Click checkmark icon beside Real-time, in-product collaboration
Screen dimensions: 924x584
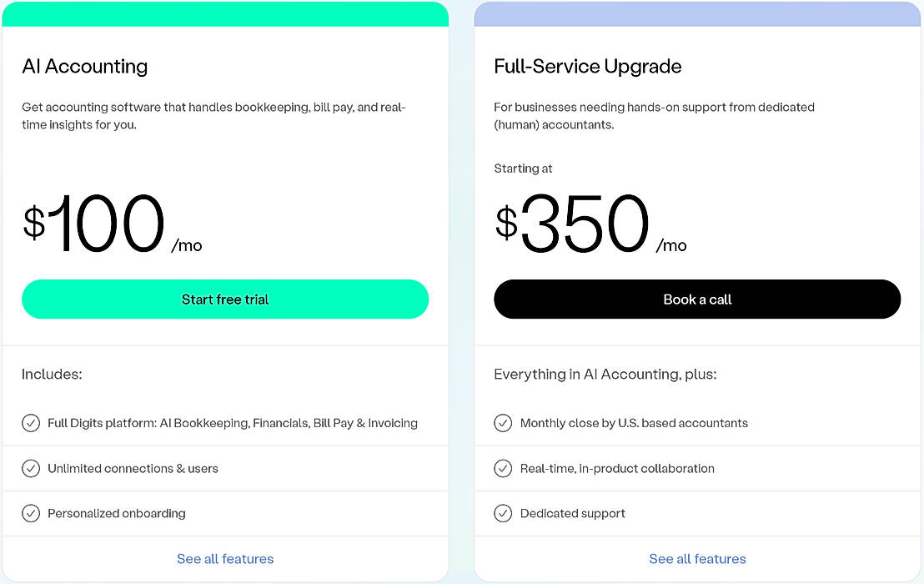pyautogui.click(x=503, y=468)
